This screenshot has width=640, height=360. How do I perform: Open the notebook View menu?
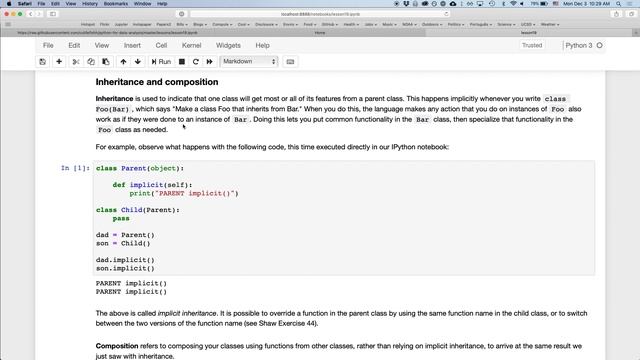(x=102, y=45)
